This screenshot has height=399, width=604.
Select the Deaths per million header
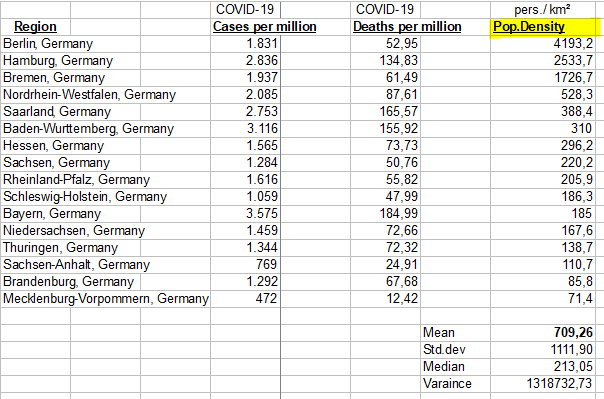tap(407, 27)
